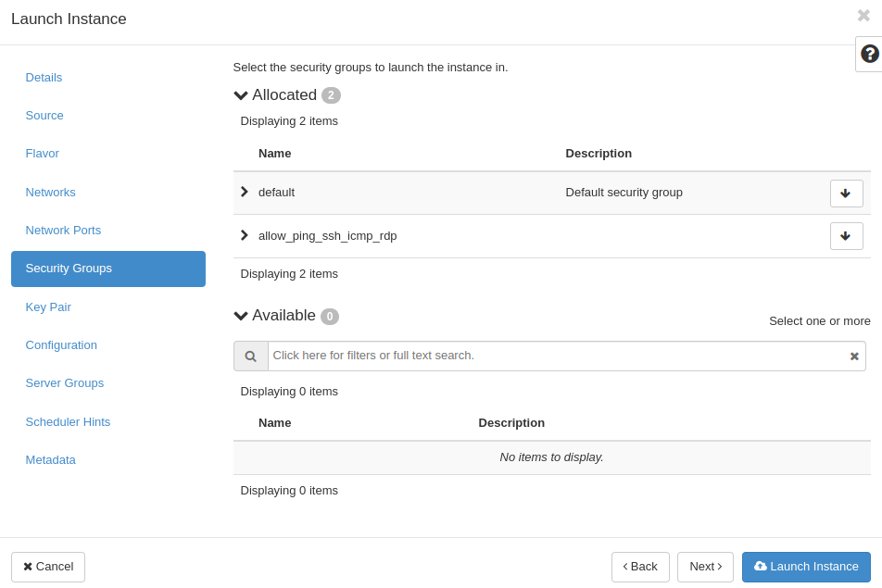Switch to the Details step
This screenshot has height=588, width=882.
click(x=44, y=78)
